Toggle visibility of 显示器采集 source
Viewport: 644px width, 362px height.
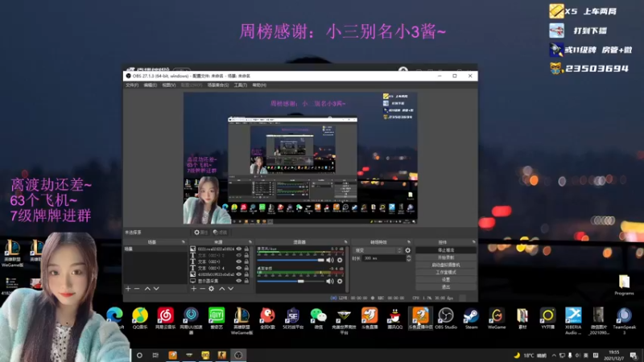tap(238, 281)
